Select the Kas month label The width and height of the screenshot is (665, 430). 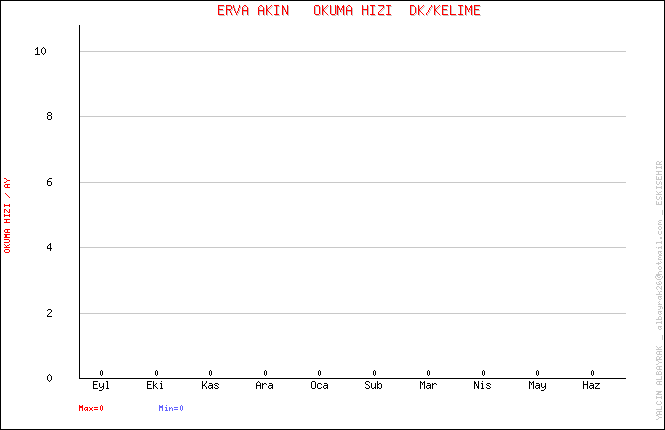pyautogui.click(x=210, y=386)
